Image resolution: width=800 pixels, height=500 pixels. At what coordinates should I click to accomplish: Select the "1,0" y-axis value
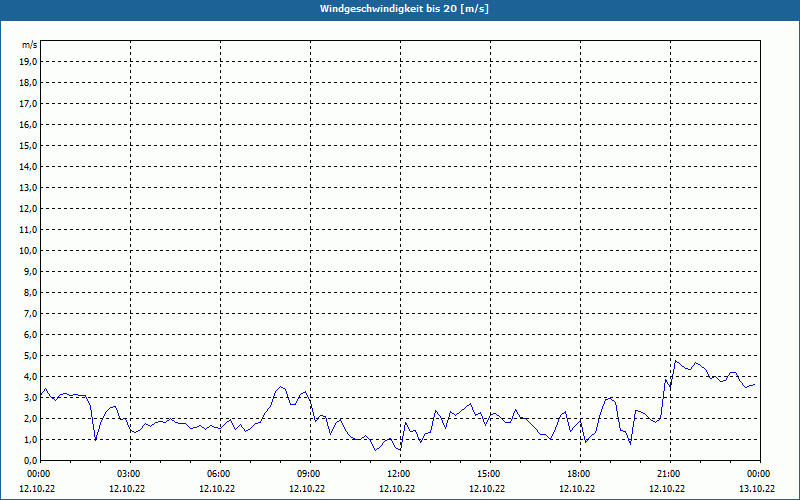(30, 439)
